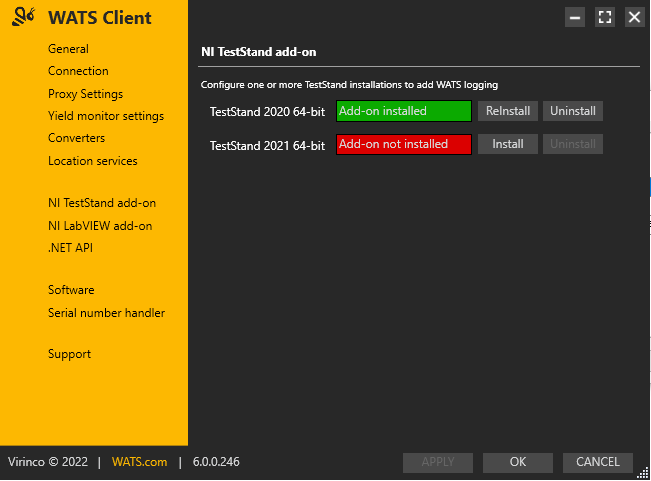Open the .NET API page

[71, 248]
